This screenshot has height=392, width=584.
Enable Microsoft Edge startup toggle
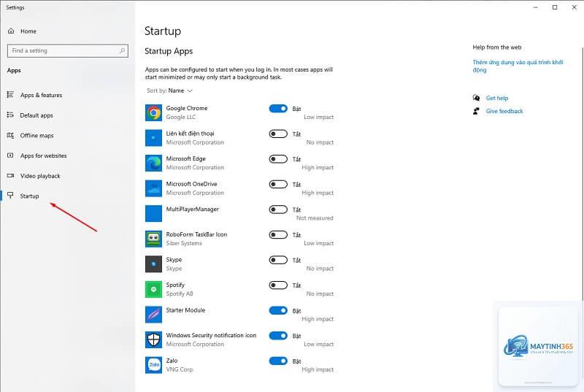[278, 159]
